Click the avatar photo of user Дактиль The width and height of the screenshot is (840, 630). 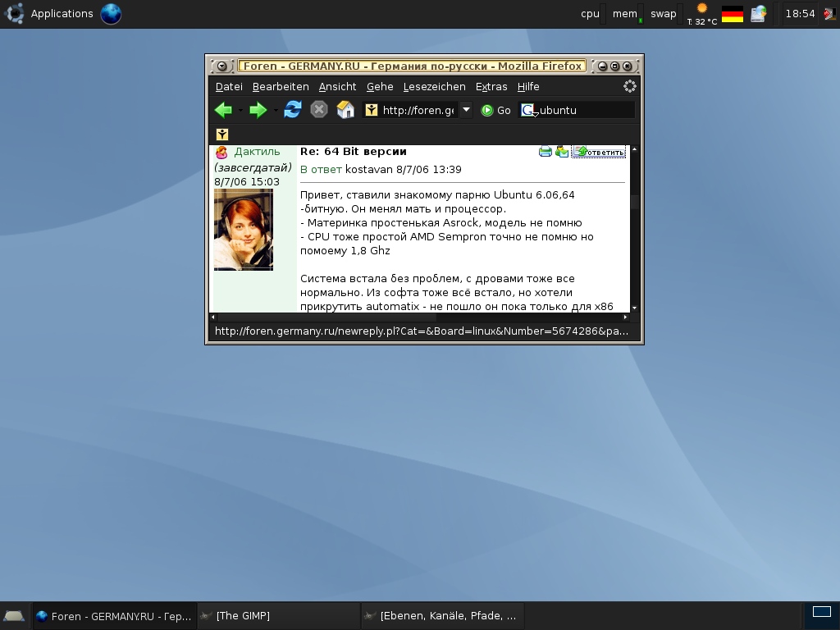click(244, 230)
